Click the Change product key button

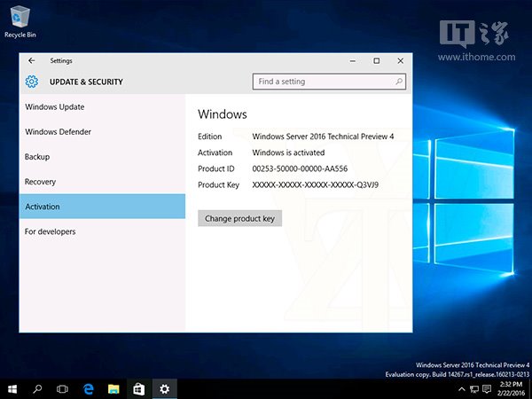(239, 218)
